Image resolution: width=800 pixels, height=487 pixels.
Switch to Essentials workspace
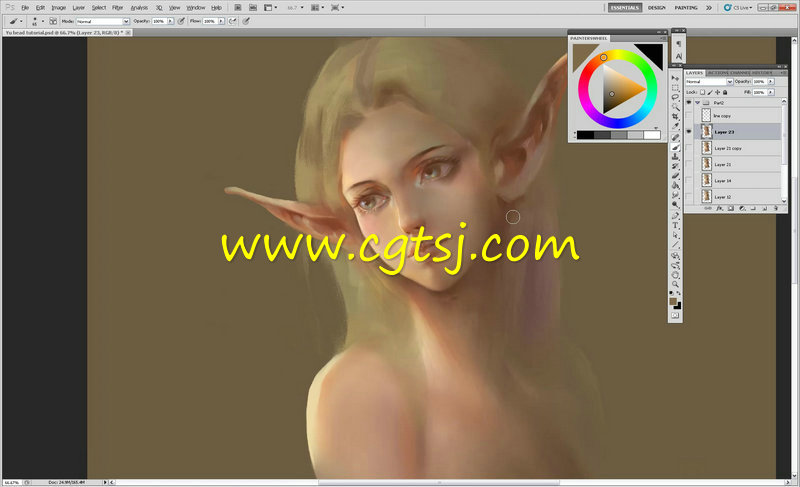click(624, 8)
